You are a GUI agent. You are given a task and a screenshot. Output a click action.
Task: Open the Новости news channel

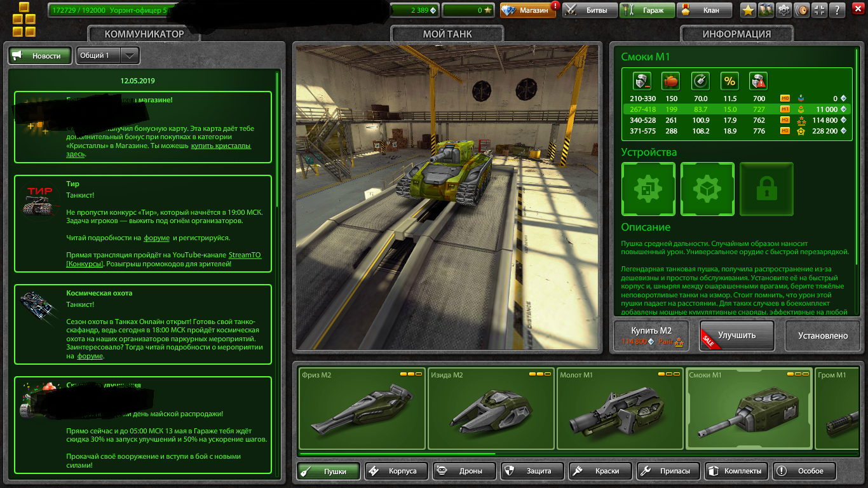point(39,55)
